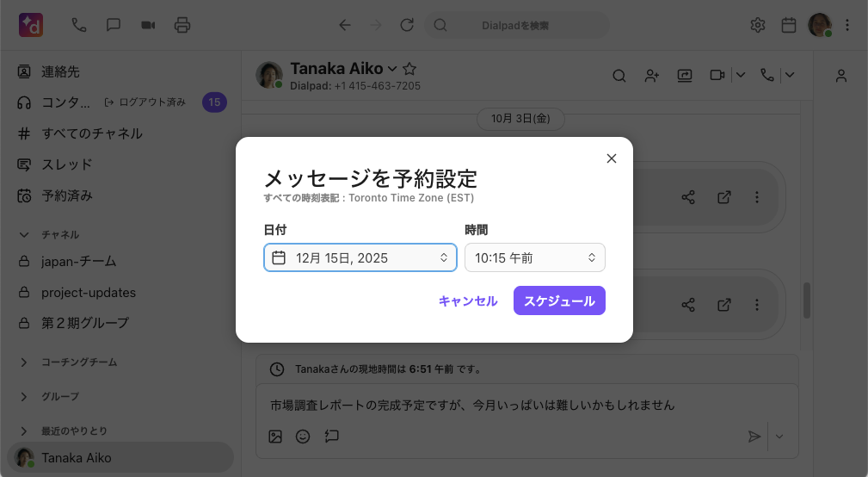Click the conversation vertical scrollbar

(x=807, y=300)
